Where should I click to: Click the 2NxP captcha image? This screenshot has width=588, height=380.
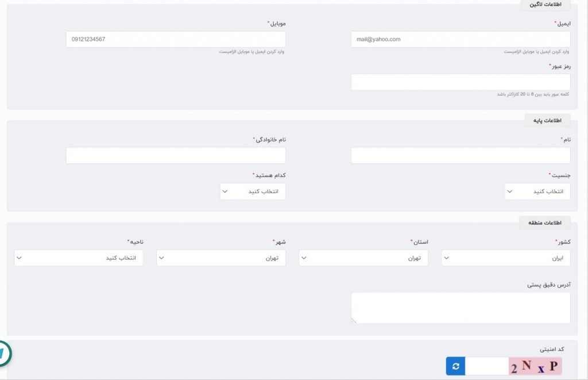click(535, 366)
